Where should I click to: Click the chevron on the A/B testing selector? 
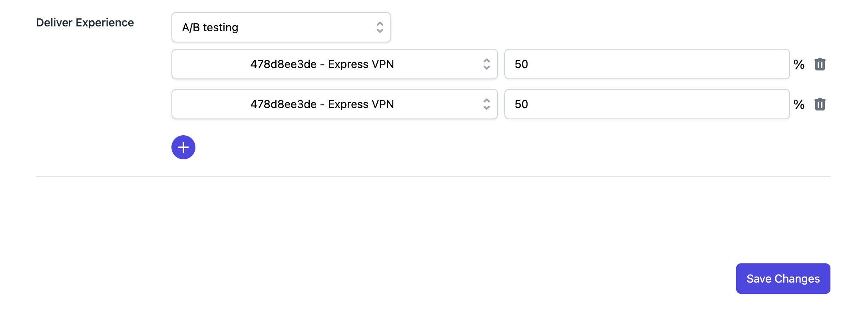coord(380,27)
